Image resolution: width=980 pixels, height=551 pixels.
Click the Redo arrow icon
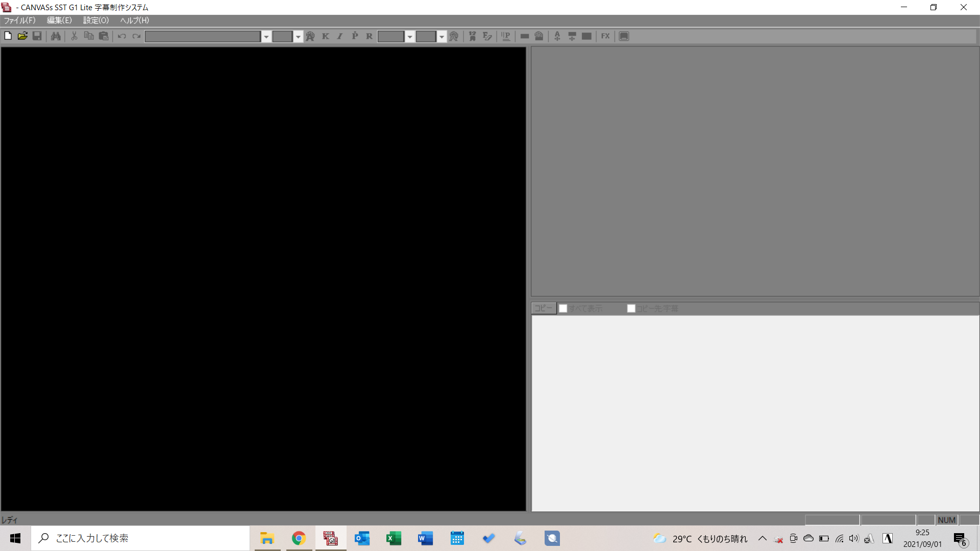pyautogui.click(x=136, y=36)
